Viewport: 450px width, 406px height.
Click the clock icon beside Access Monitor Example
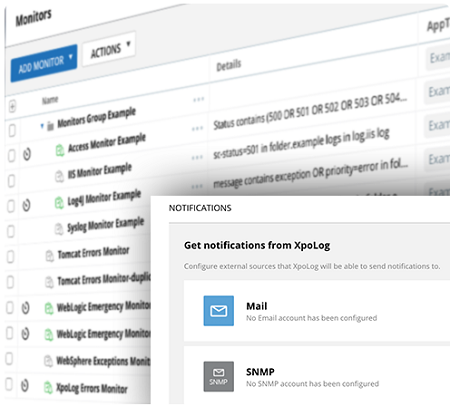[x=27, y=154]
